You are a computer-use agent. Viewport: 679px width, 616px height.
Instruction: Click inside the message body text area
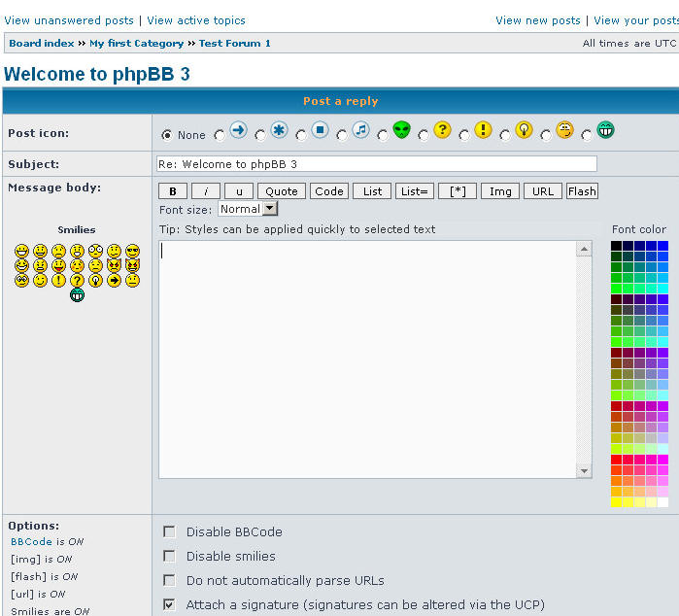coord(367,359)
